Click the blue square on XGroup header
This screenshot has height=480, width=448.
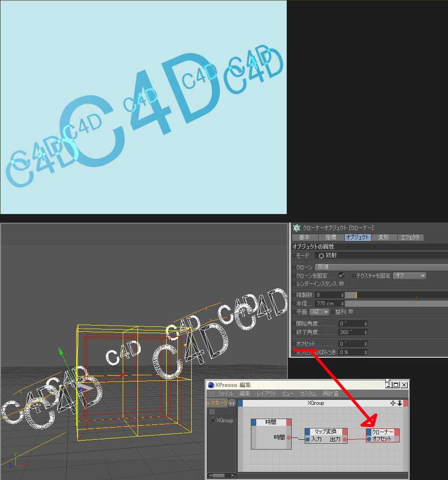point(241,403)
